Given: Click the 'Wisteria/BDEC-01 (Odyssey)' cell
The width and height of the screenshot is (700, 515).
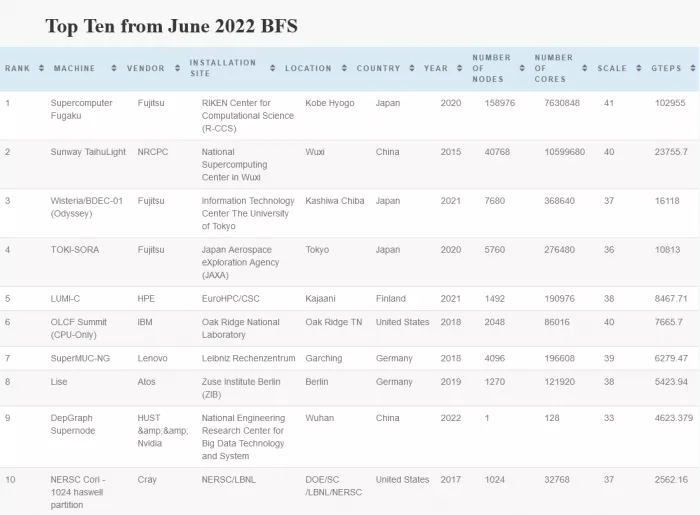Looking at the screenshot, I should [87, 207].
